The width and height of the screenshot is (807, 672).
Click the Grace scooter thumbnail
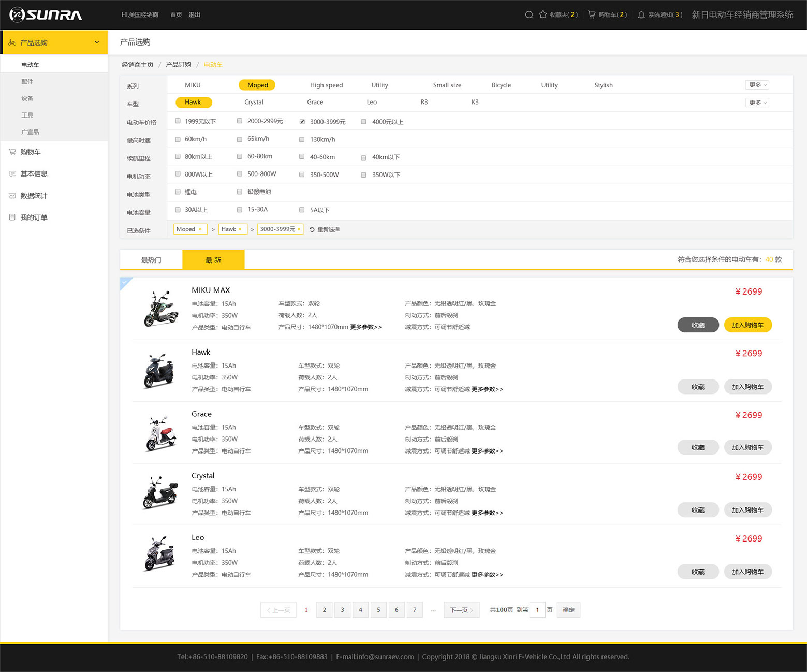coord(161,433)
